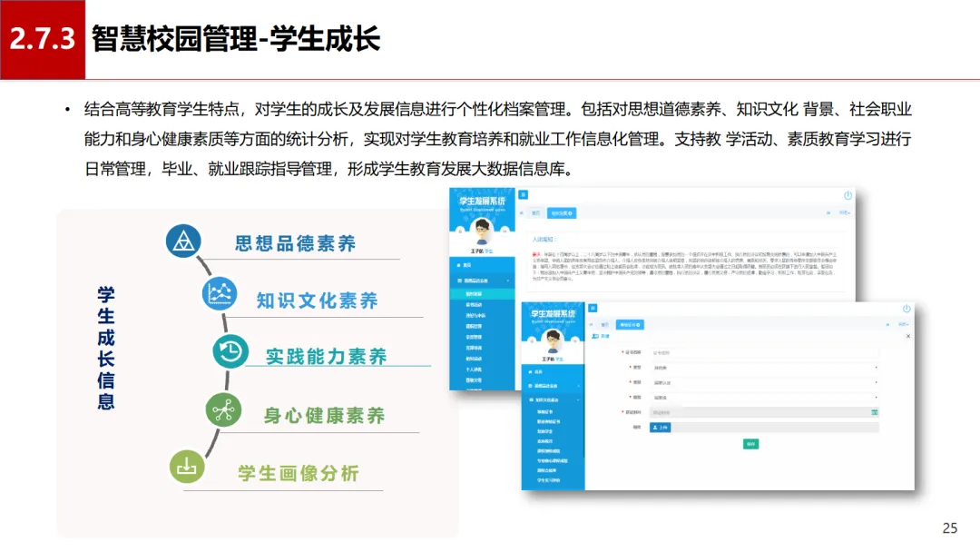Click the 学生画像分析 label
The width and height of the screenshot is (980, 552).
click(299, 473)
